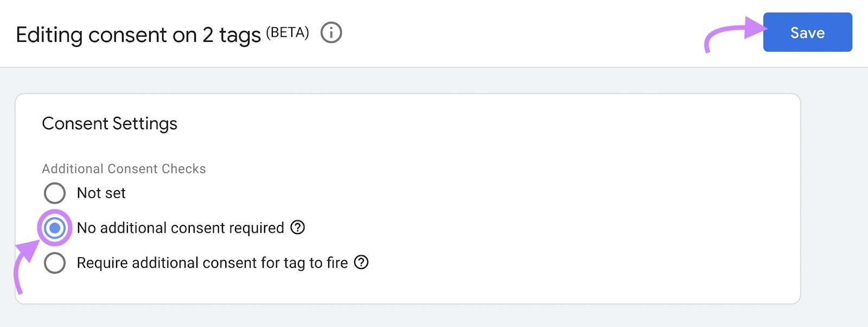Click the "Additional Consent Checks" label

[124, 169]
